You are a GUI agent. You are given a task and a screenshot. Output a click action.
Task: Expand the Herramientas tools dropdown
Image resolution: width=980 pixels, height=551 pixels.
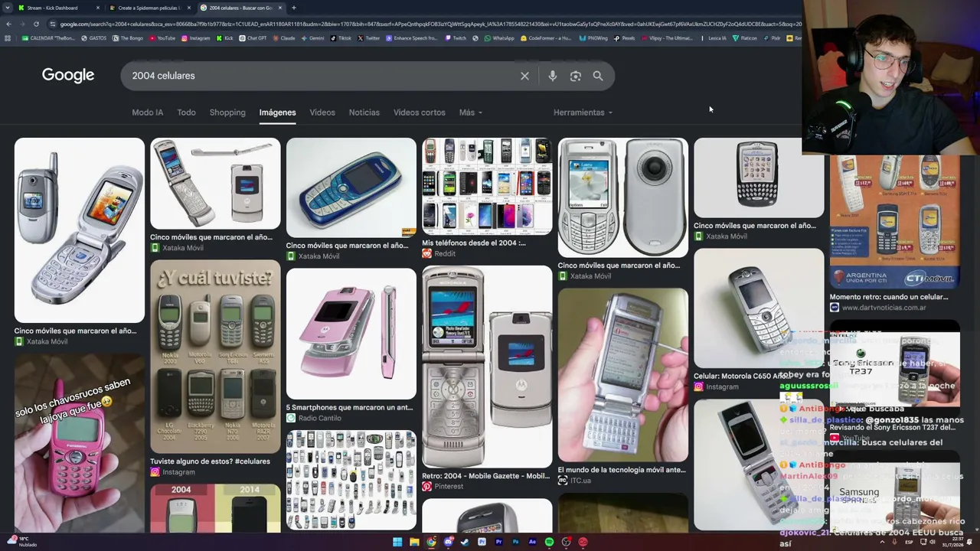pos(583,112)
